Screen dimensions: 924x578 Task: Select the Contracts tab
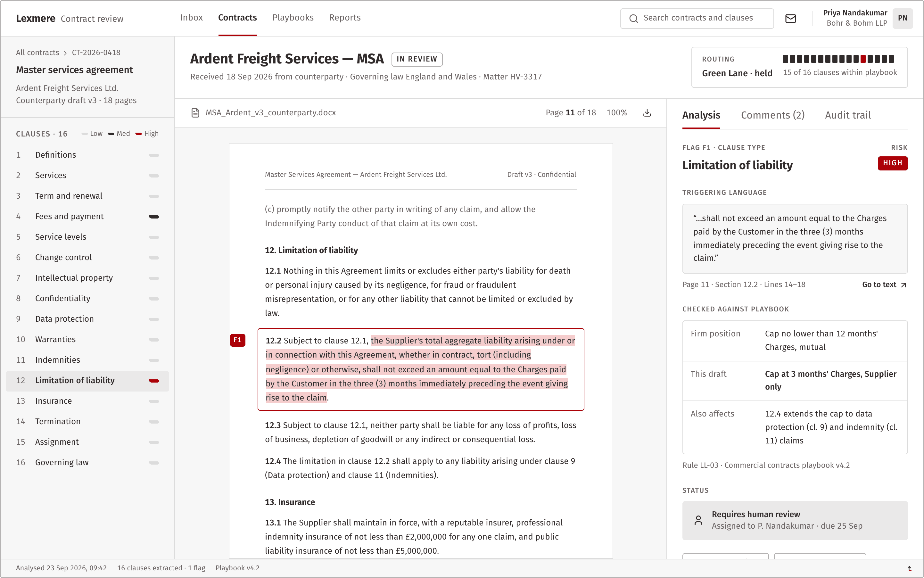pyautogui.click(x=237, y=18)
